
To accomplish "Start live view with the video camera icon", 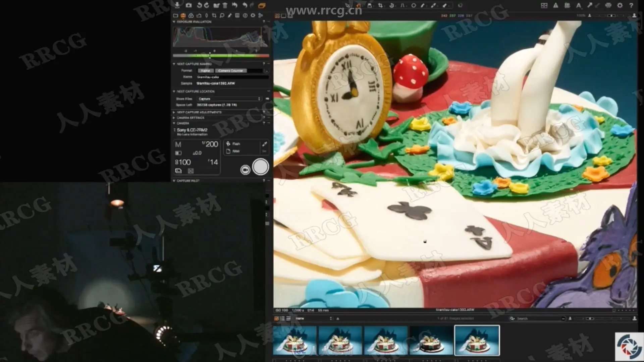I will click(x=245, y=170).
